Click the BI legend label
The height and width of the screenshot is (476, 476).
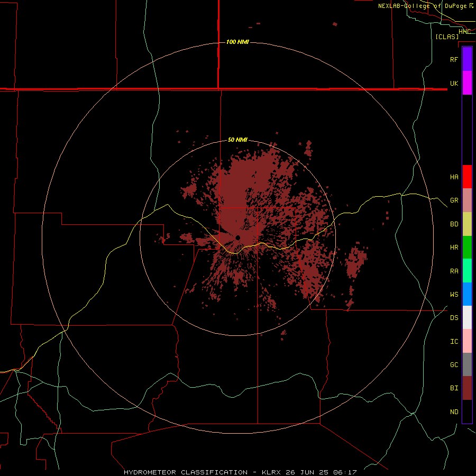click(454, 388)
